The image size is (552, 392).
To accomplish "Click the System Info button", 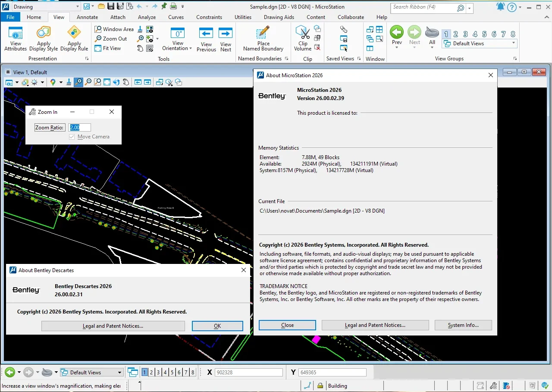I will [x=463, y=325].
